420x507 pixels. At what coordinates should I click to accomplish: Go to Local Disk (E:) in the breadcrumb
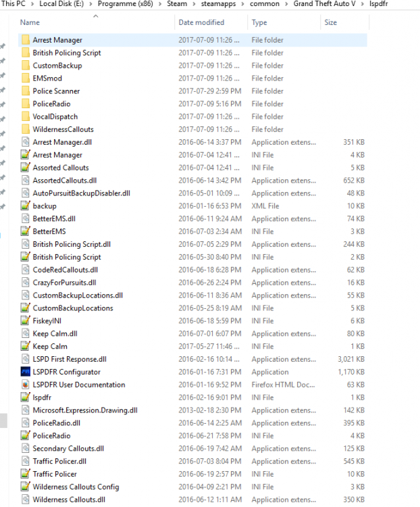[61, 4]
